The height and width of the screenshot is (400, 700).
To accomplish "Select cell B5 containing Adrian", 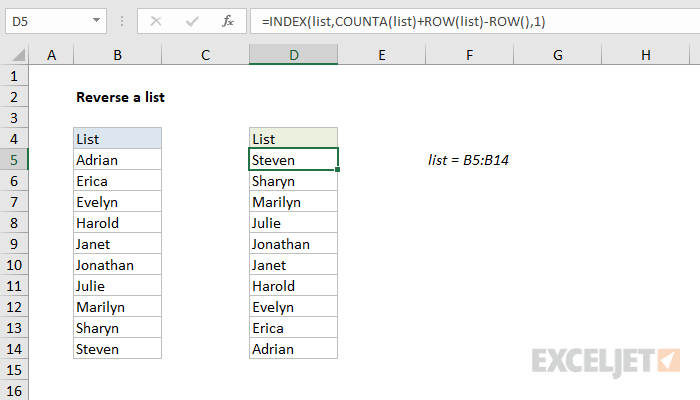I will (x=117, y=160).
